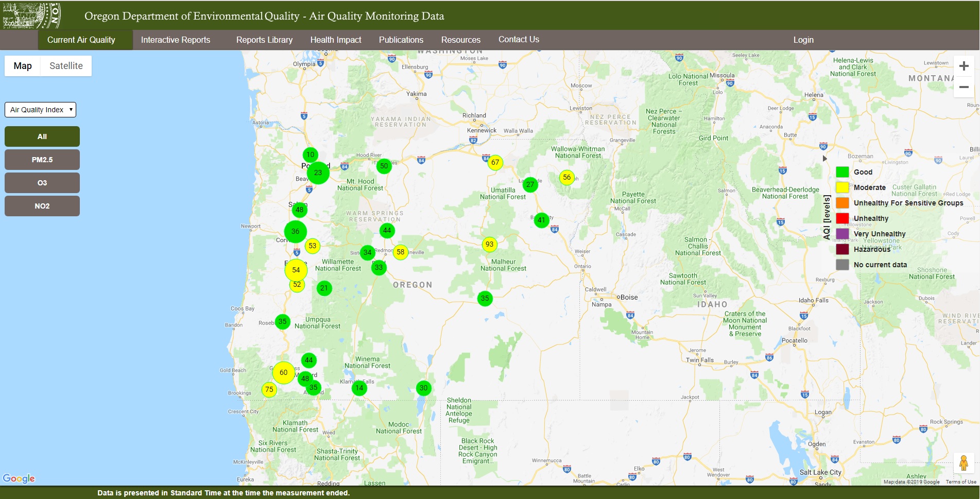Switch map to Satellite view
Screen dimensions: 980x499
[x=66, y=66]
